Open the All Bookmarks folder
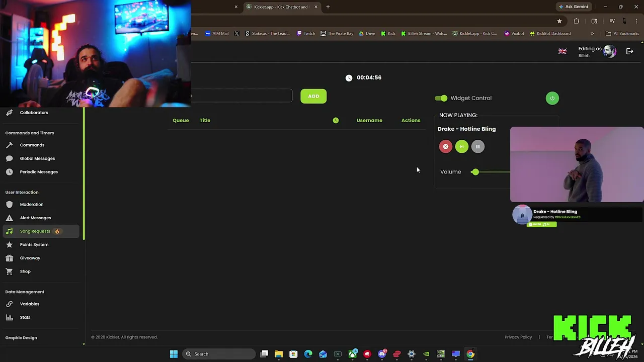Screen dimensions: 644x362 pos(622,34)
